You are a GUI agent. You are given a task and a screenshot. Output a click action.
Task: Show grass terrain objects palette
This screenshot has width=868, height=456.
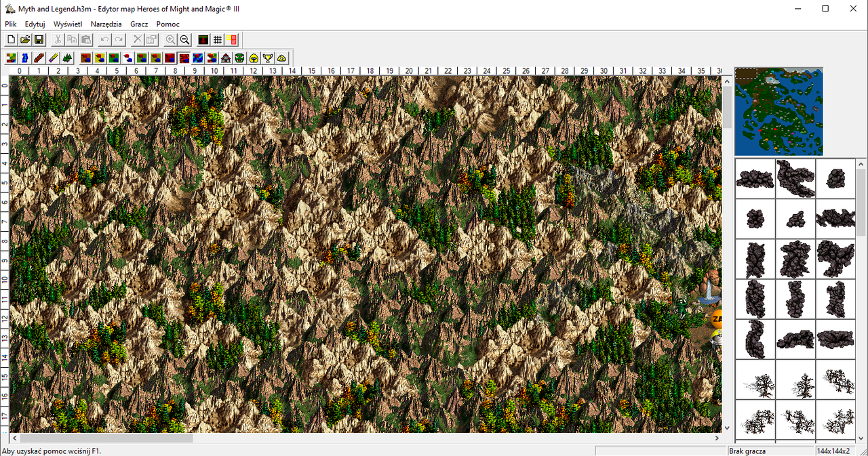[114, 58]
